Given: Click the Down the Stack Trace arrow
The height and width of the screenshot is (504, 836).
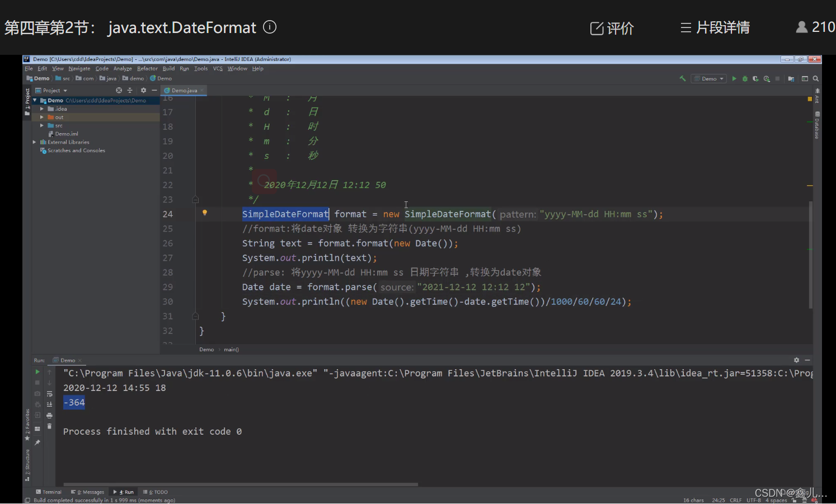Looking at the screenshot, I should (49, 383).
